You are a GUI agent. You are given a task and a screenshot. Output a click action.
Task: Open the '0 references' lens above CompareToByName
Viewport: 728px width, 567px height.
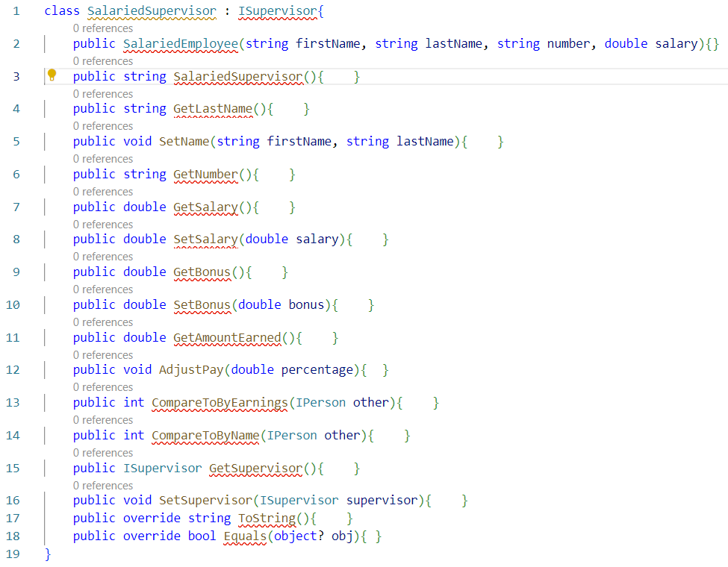pos(102,420)
